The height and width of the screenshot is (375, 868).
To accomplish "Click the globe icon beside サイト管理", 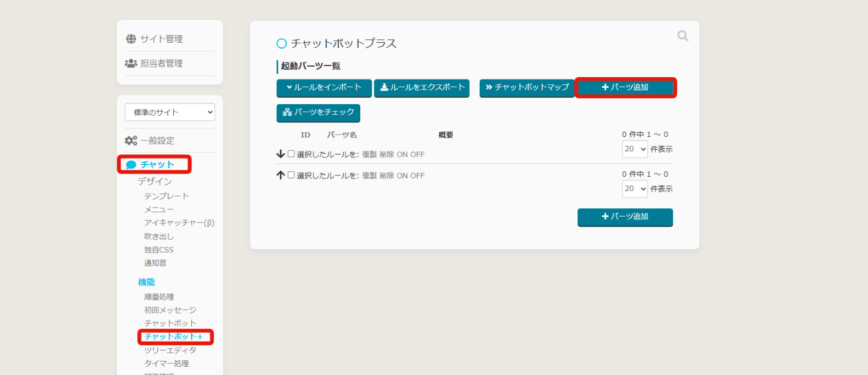I will click(x=131, y=39).
